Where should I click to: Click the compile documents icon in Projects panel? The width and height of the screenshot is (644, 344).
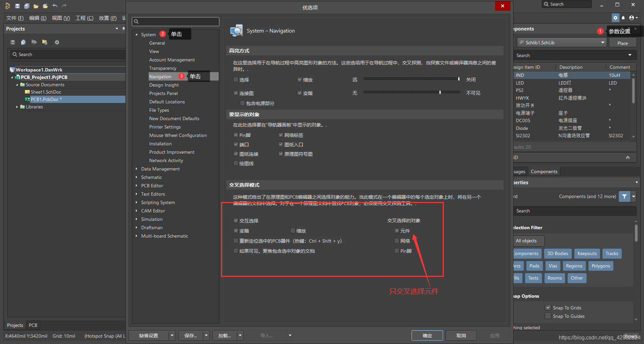pos(23,42)
